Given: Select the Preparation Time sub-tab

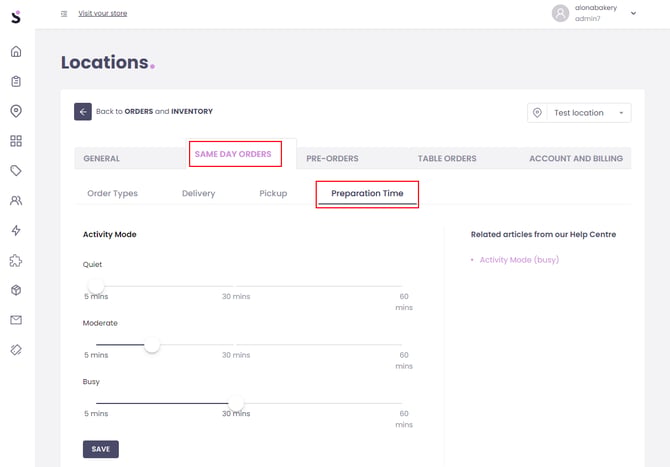Looking at the screenshot, I should coord(367,194).
